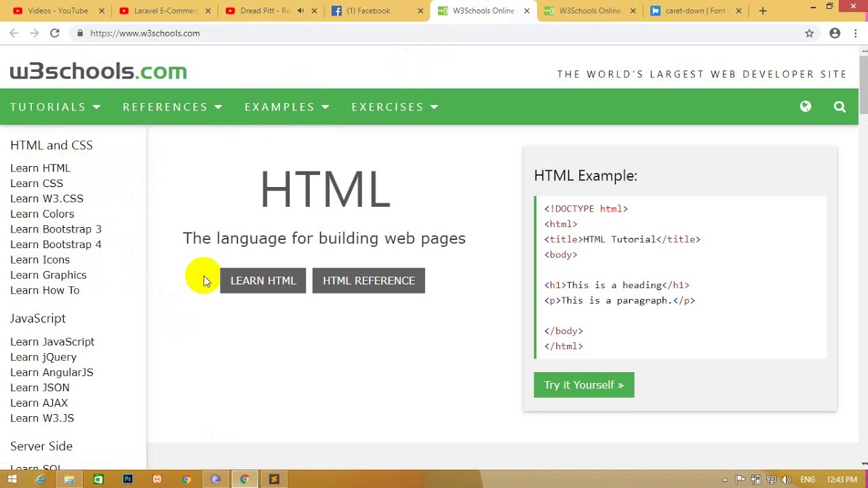The height and width of the screenshot is (488, 868).
Task: Expand the EXERCISES dropdown menu
Action: tap(395, 106)
